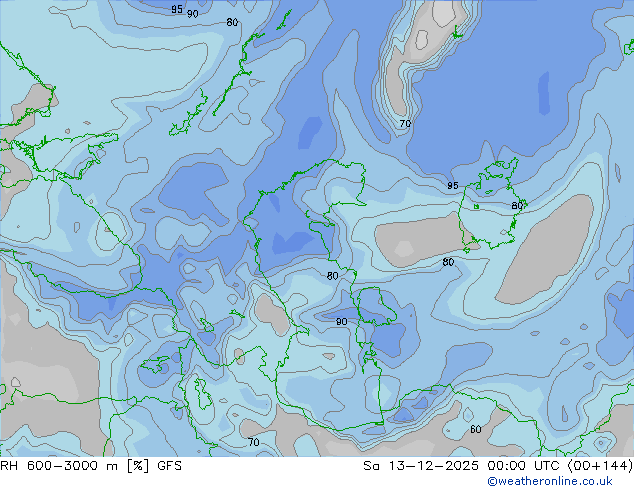Click the '60' contour label

coord(476,429)
